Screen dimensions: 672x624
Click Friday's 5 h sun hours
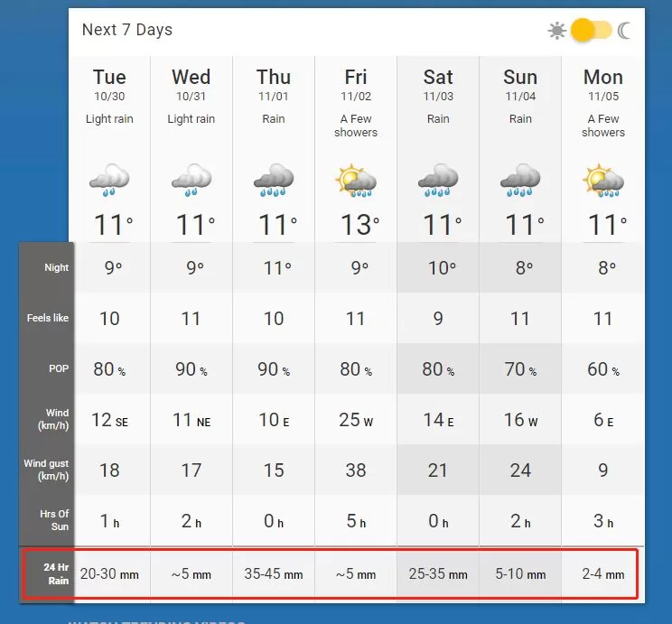(356, 521)
